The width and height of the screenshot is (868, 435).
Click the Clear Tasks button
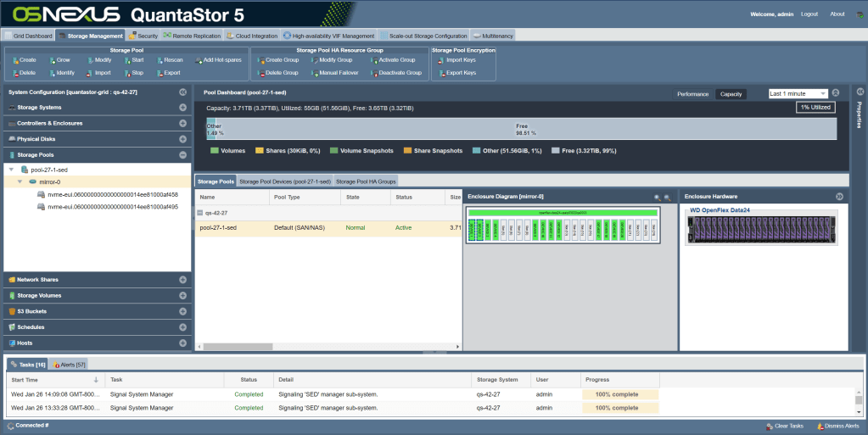(785, 427)
